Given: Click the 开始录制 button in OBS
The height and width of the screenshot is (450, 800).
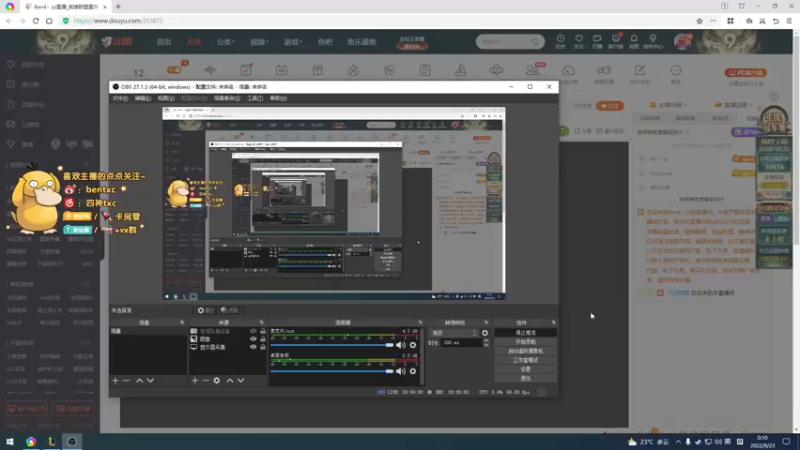Looking at the screenshot, I should tap(526, 342).
